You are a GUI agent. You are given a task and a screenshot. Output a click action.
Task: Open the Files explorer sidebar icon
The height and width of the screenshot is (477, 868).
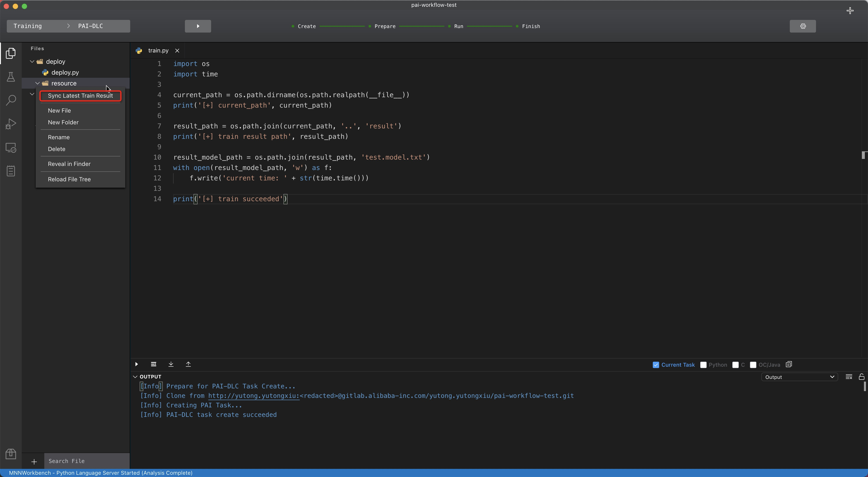(11, 53)
